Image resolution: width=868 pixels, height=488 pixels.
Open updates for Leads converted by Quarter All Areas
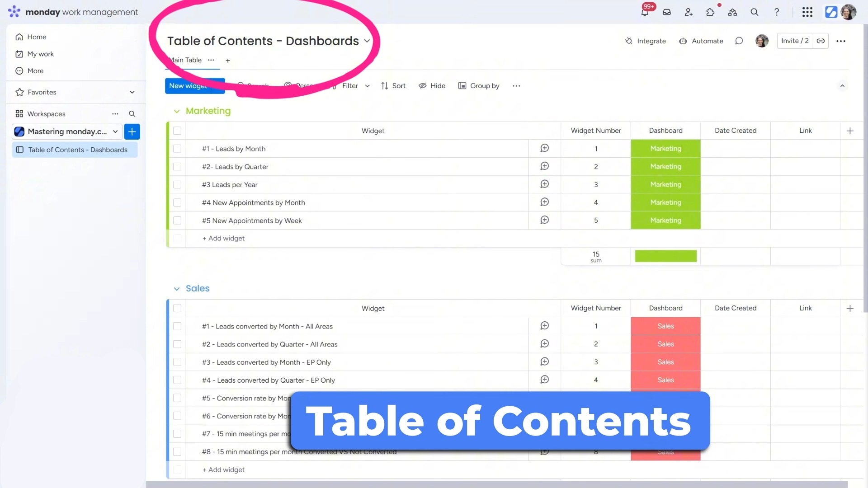coord(545,344)
